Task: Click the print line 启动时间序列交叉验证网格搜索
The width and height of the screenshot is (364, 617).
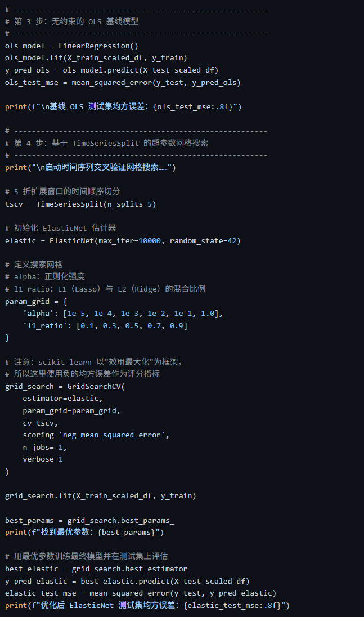Action: pos(91,167)
